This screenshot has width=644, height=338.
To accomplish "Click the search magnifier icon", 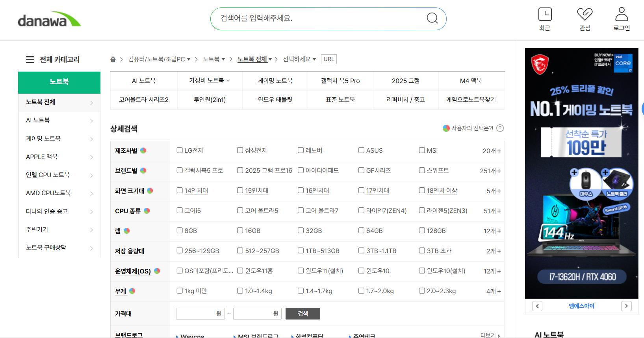I will click(432, 18).
